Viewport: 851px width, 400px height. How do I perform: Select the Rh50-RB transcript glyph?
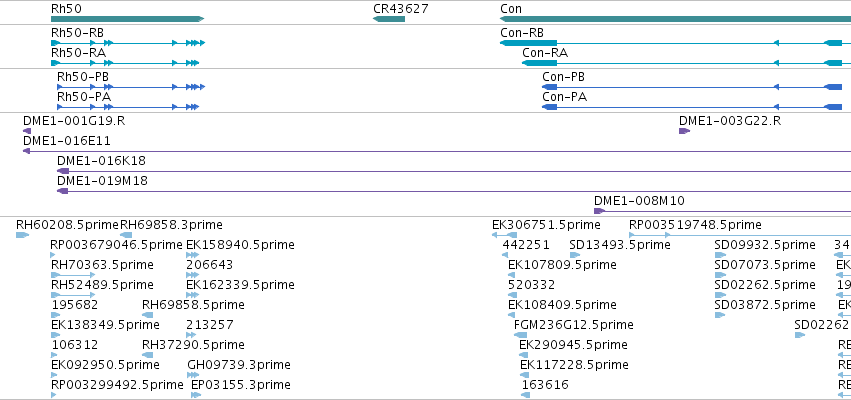point(128,43)
